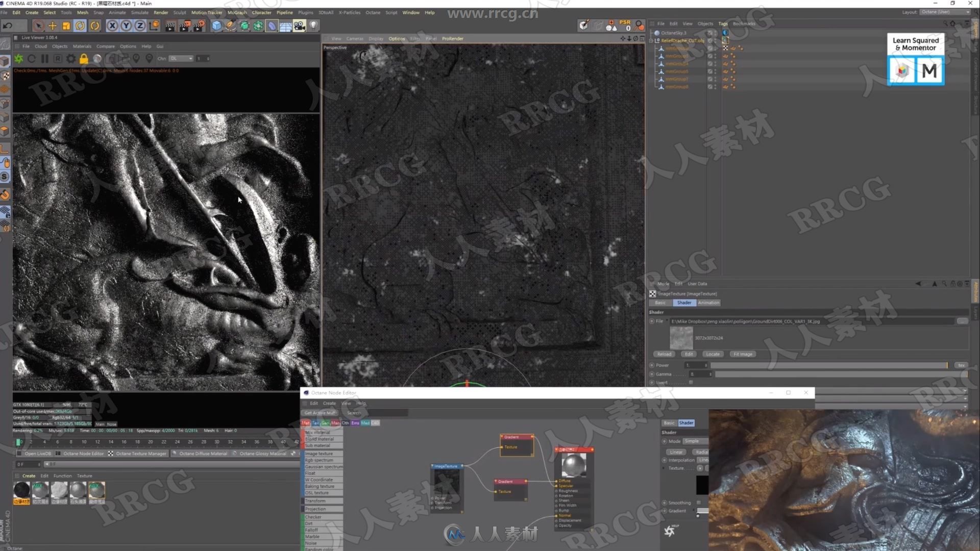Toggle Tex node filter tag
Screen dimensions: 980x551
click(315, 423)
